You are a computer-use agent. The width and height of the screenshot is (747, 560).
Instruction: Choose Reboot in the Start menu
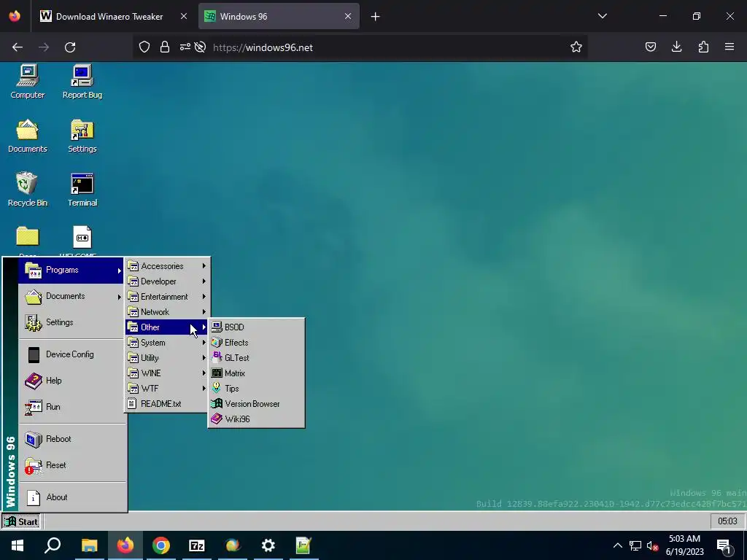pyautogui.click(x=71, y=439)
